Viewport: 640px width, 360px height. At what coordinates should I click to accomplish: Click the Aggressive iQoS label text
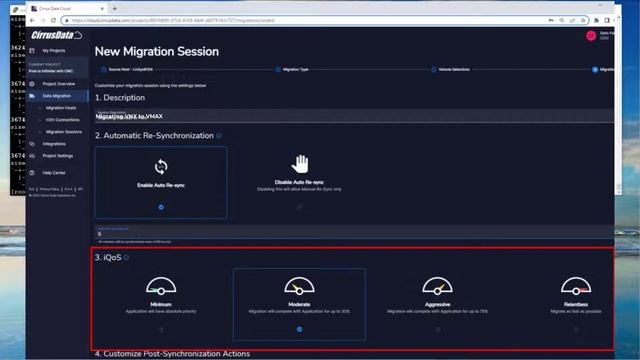click(438, 304)
